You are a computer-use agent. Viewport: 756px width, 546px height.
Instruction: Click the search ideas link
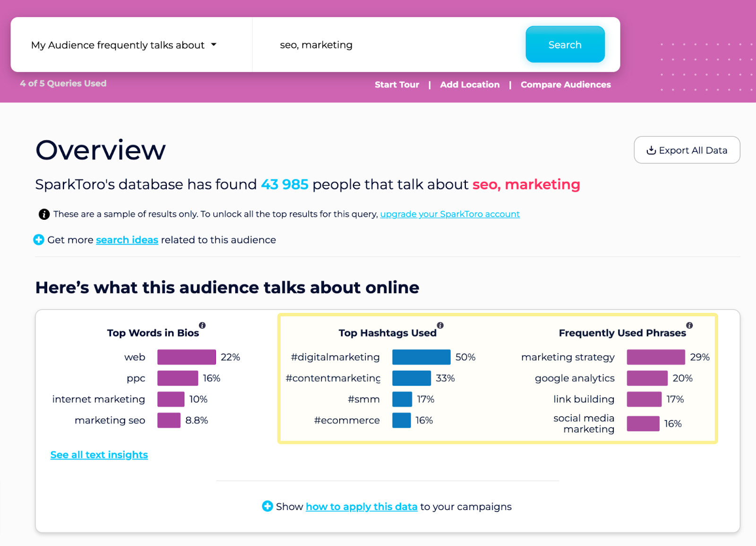[127, 240]
